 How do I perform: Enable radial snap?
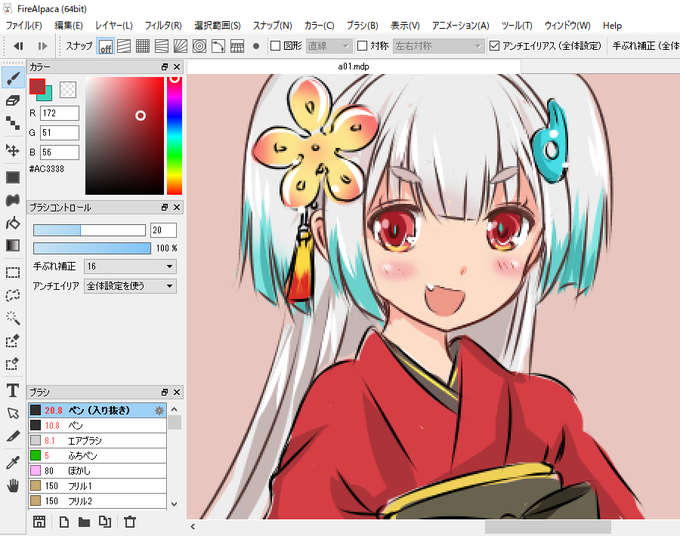click(x=180, y=46)
